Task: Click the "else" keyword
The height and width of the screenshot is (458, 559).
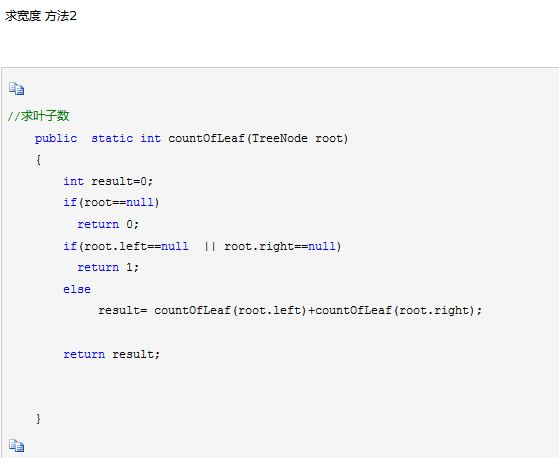Action: (x=77, y=289)
